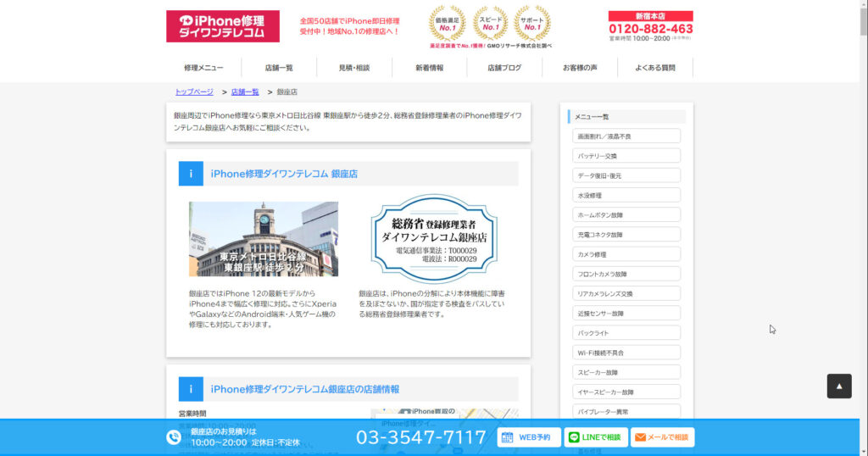Go to 見積・相談 in navigation
This screenshot has height=456, width=868.
point(354,68)
